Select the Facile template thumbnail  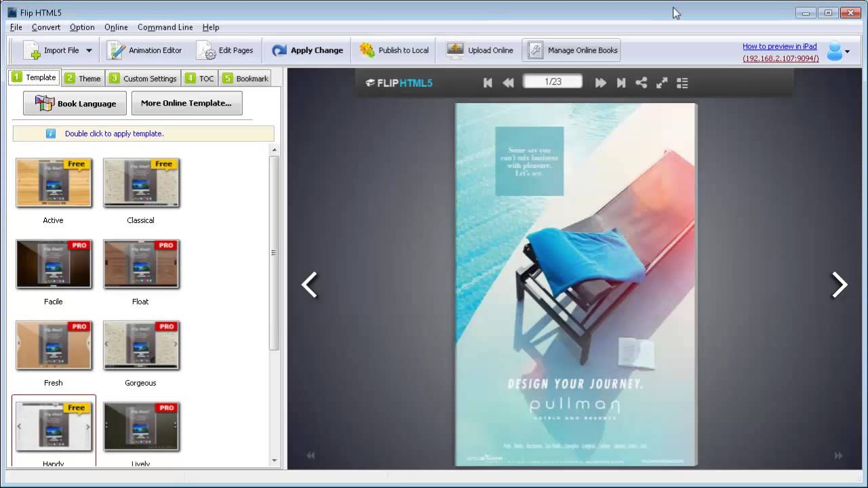[54, 264]
